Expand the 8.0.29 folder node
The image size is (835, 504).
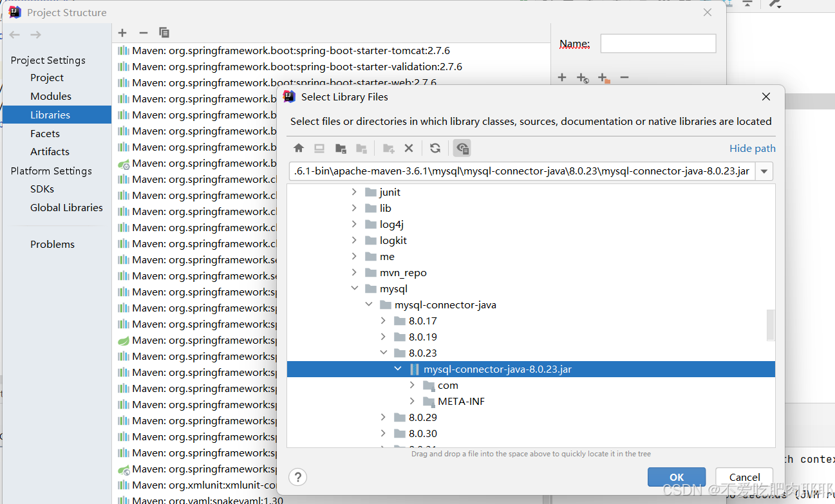[x=383, y=417]
